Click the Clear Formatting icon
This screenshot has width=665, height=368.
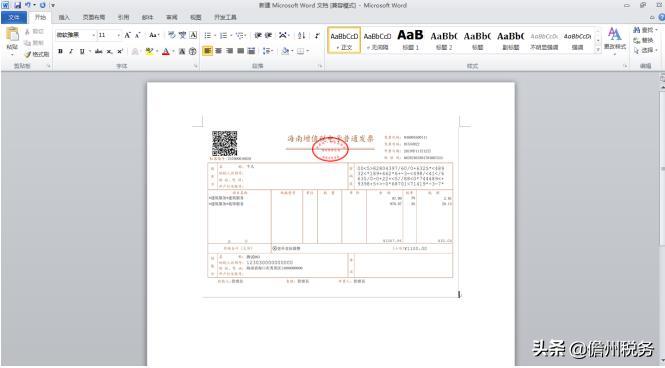171,35
